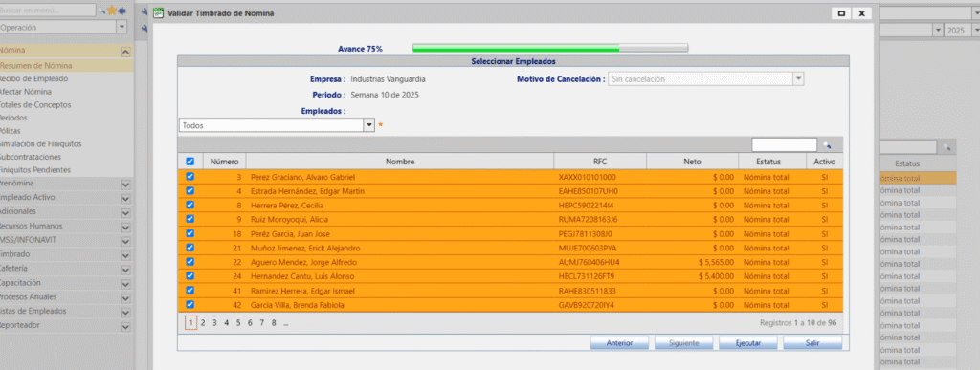This screenshot has height=370, width=980.
Task: Close the Validar Timbrado de Nómina dialog
Action: tap(862, 13)
